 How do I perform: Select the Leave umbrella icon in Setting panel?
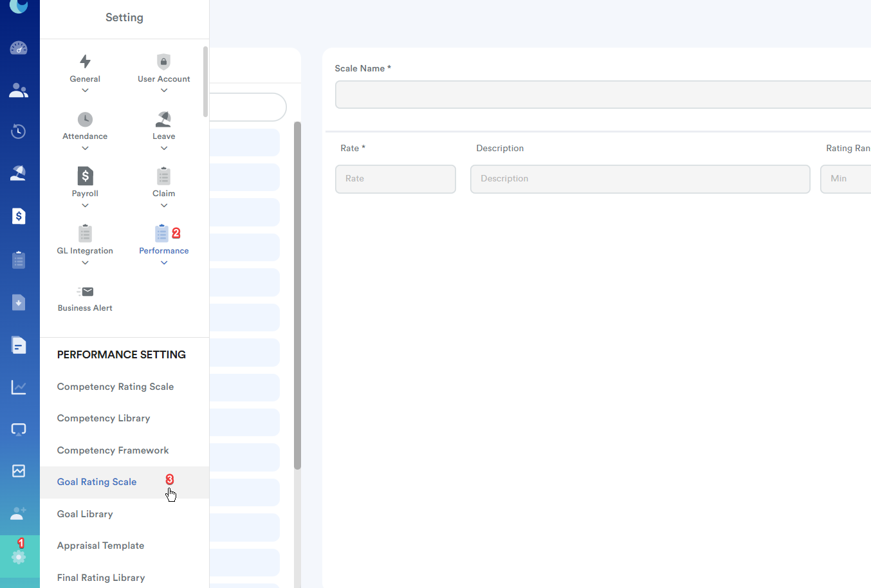[163, 119]
